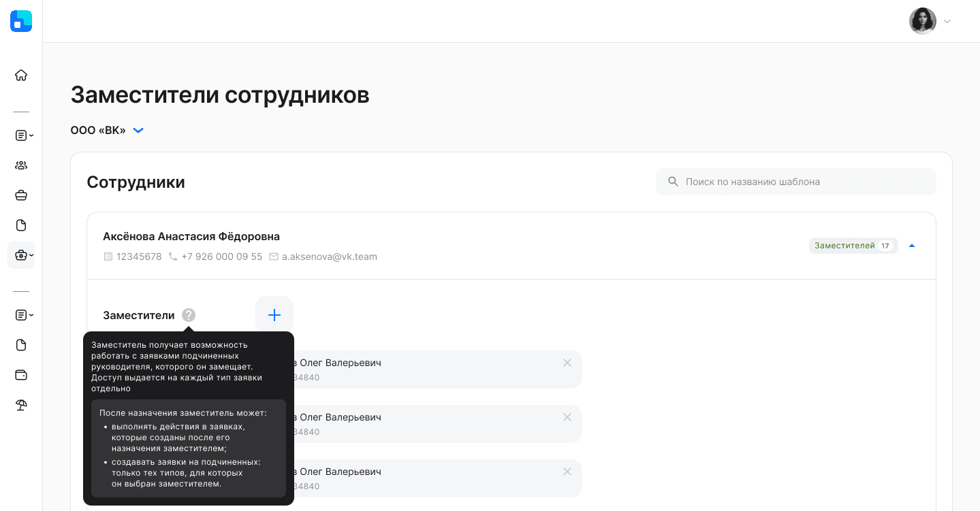Focus the 'Поиск по названию шаблона' search field
The width and height of the screenshot is (980, 511).
[x=796, y=182]
